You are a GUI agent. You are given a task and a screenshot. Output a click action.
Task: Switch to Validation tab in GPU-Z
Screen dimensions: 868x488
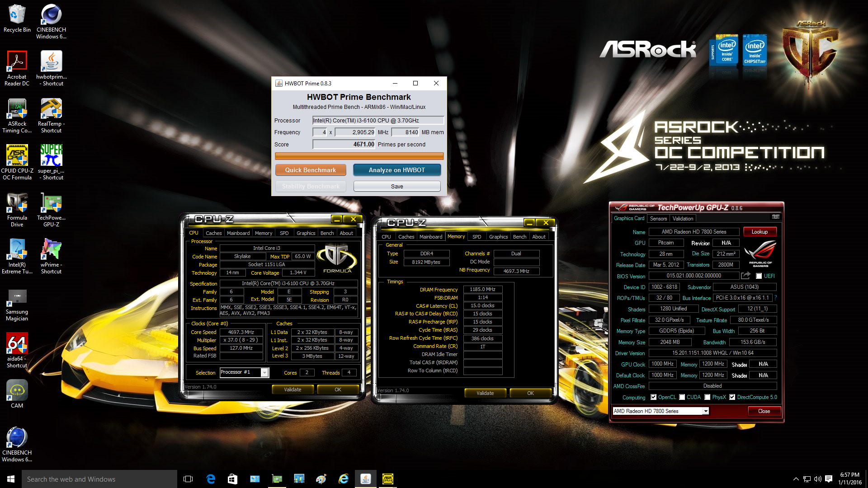coord(683,219)
